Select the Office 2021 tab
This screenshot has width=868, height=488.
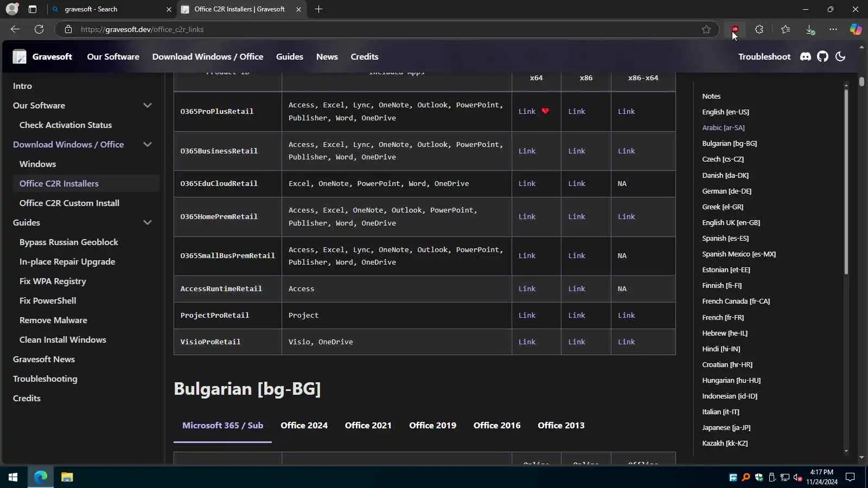click(x=368, y=426)
